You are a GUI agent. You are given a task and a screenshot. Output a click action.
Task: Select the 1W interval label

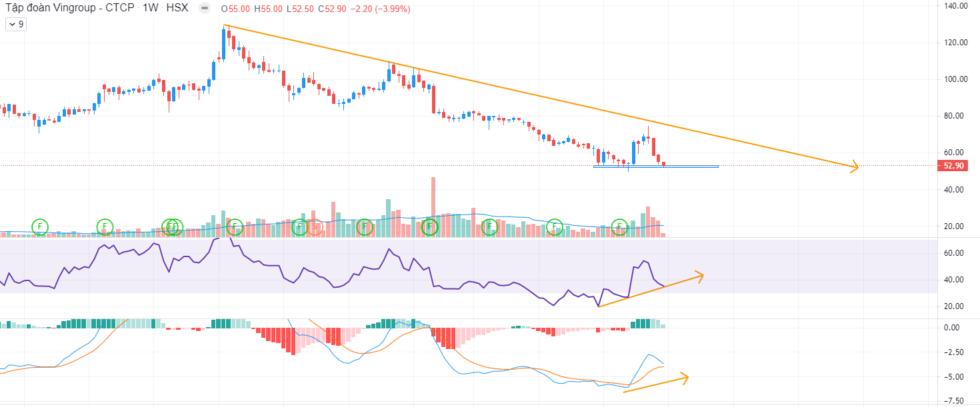tap(151, 9)
